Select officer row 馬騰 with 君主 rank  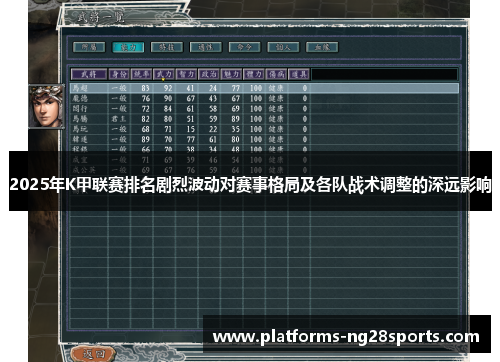[x=264, y=119]
